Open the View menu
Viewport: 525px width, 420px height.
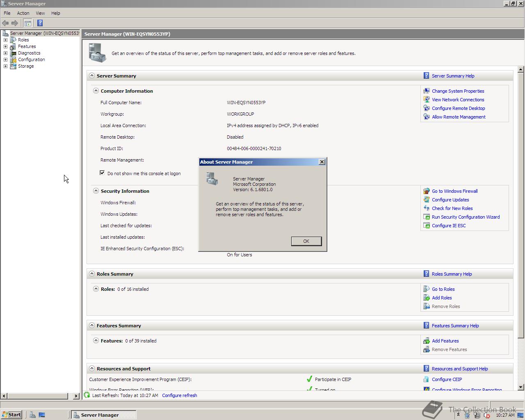40,13
